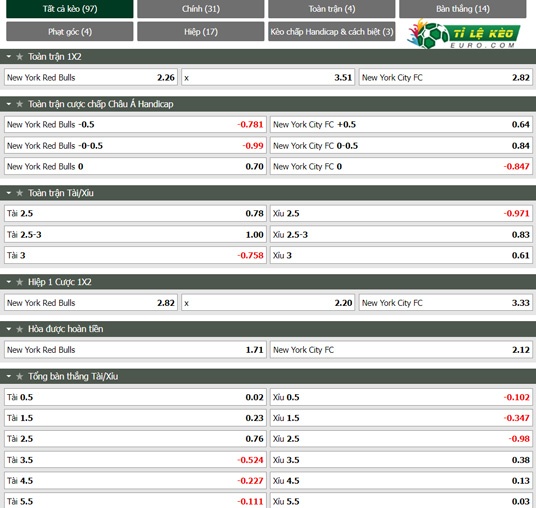Open Kèo chấp Handicap & cách biệt tab
536x508 pixels.
click(332, 32)
